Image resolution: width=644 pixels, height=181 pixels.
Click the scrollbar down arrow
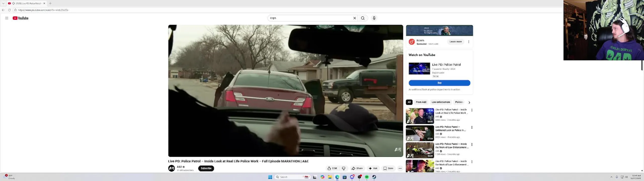click(x=642, y=171)
